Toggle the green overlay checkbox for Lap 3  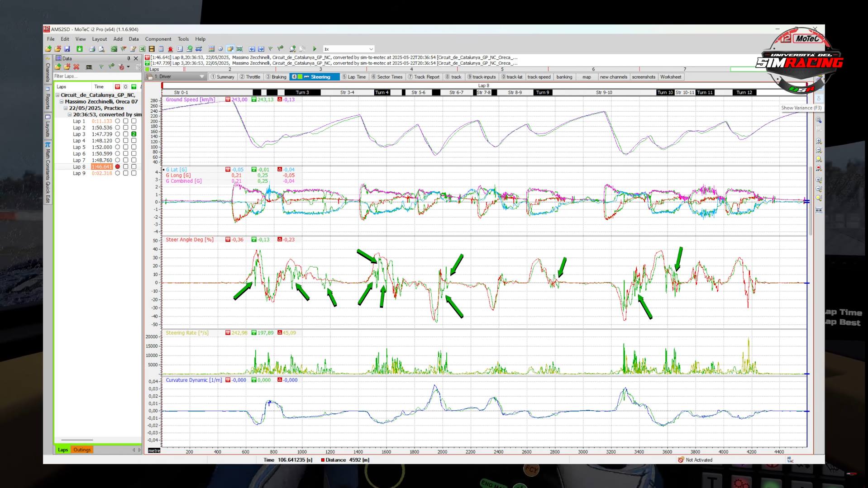(134, 134)
